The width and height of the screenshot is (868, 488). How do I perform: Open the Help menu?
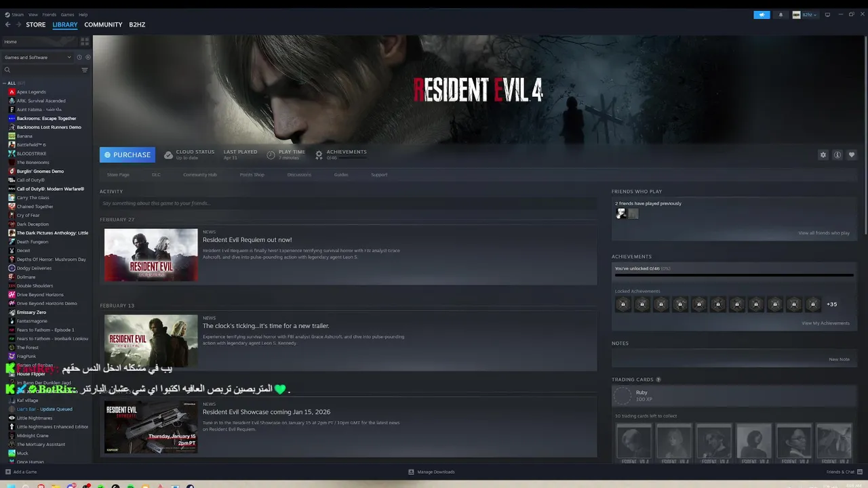(83, 14)
